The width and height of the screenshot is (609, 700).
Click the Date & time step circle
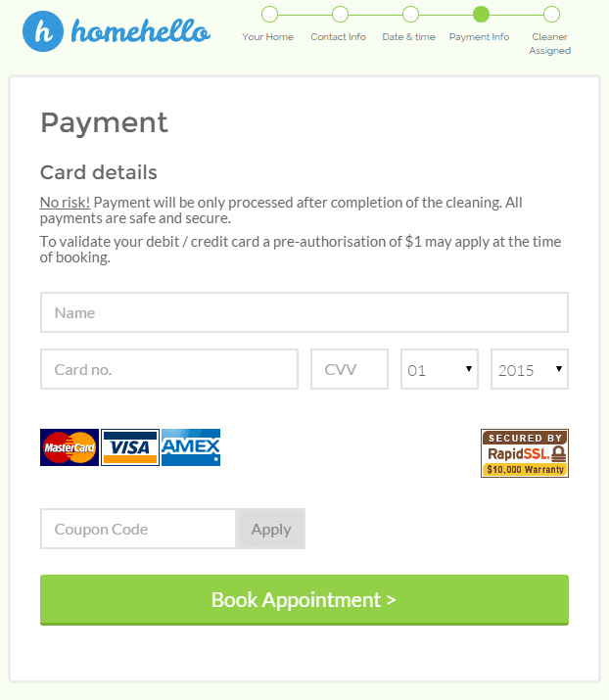pos(410,14)
